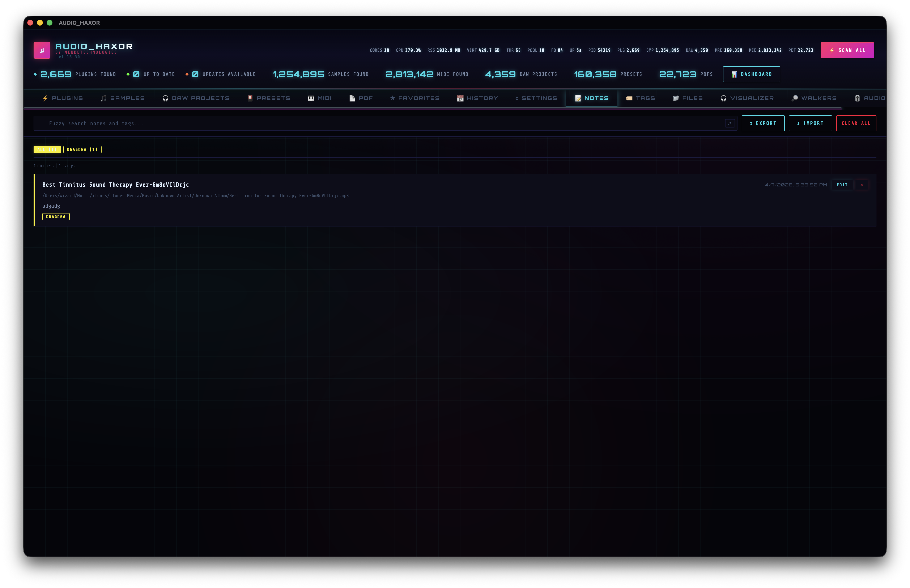Switch to the Plugins tab
This screenshot has height=588, width=910.
(63, 98)
